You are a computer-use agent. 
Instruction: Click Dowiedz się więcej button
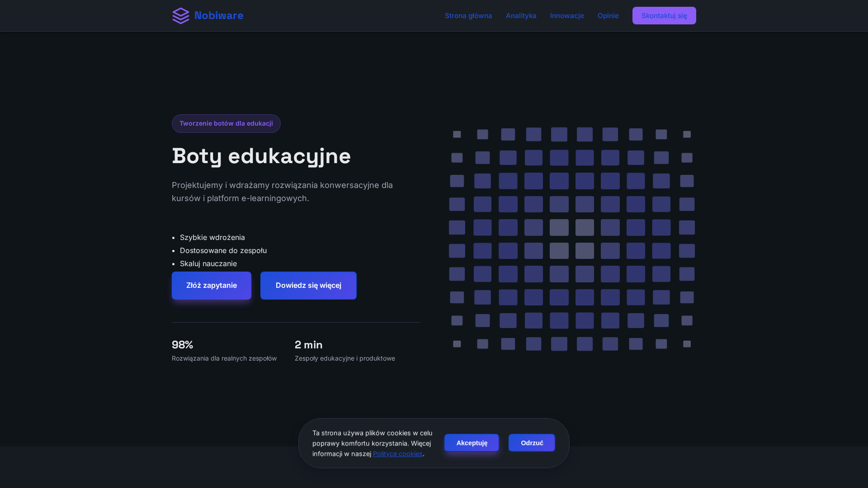(x=308, y=286)
